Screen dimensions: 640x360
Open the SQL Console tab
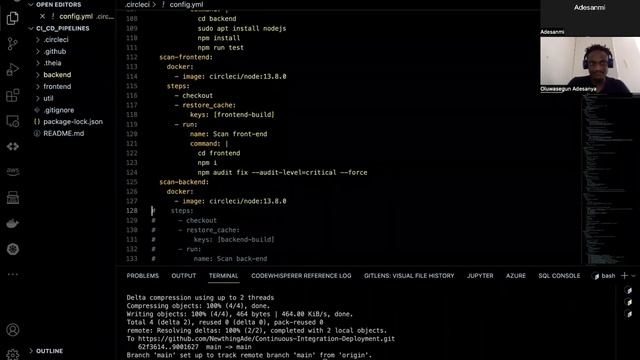click(x=559, y=276)
